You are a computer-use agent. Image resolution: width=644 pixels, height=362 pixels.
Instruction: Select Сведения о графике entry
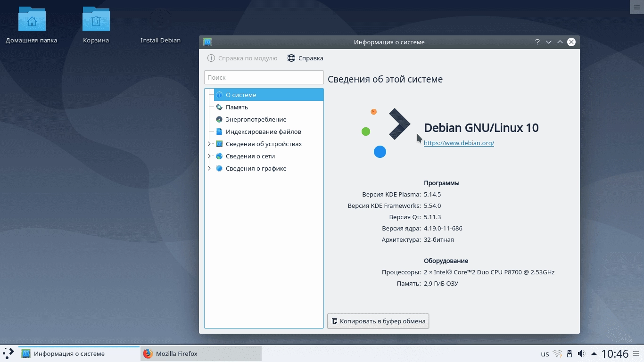pos(256,168)
